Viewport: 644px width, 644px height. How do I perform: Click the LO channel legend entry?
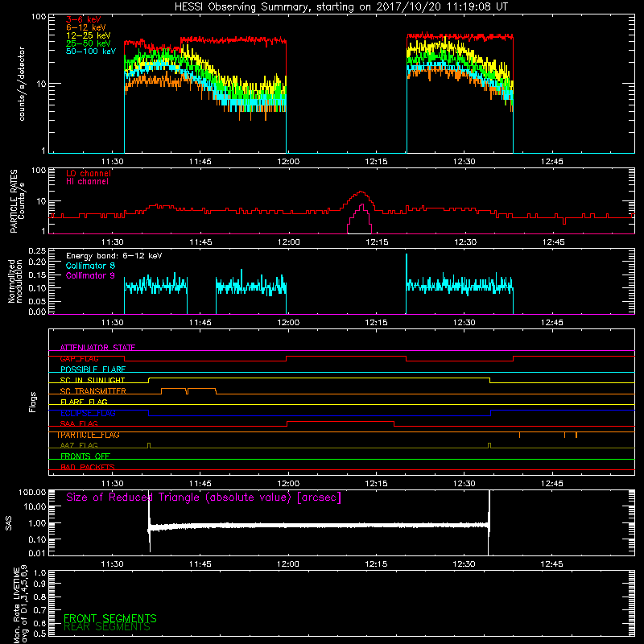point(89,173)
